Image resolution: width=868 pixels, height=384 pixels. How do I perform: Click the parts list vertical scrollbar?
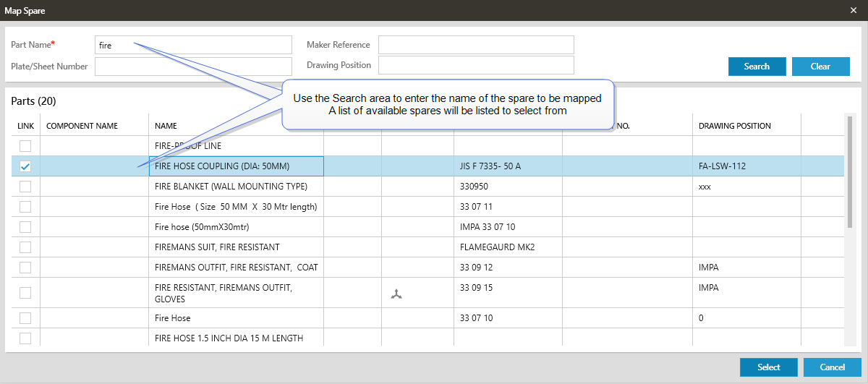pos(848,174)
